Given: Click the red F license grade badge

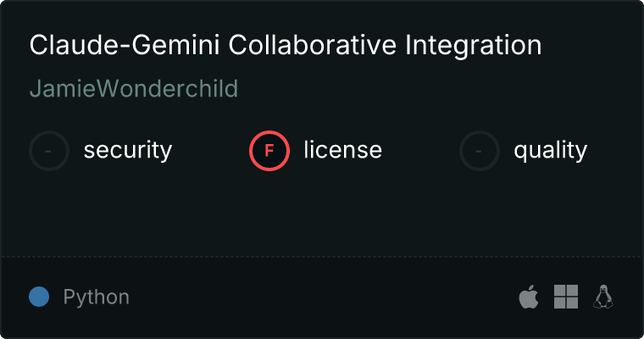Looking at the screenshot, I should click(x=269, y=151).
